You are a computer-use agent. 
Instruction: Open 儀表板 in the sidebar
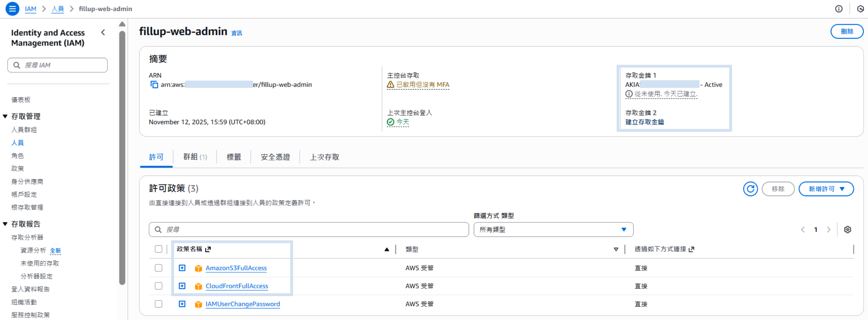pos(21,100)
